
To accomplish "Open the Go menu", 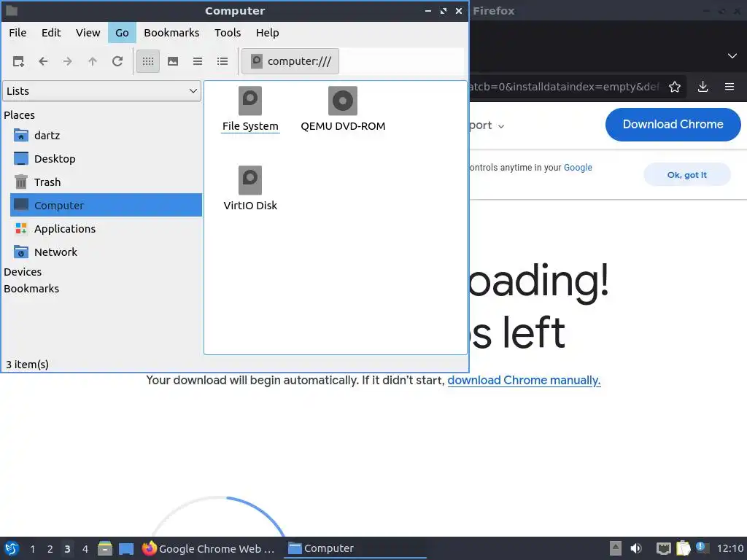I will click(x=122, y=33).
